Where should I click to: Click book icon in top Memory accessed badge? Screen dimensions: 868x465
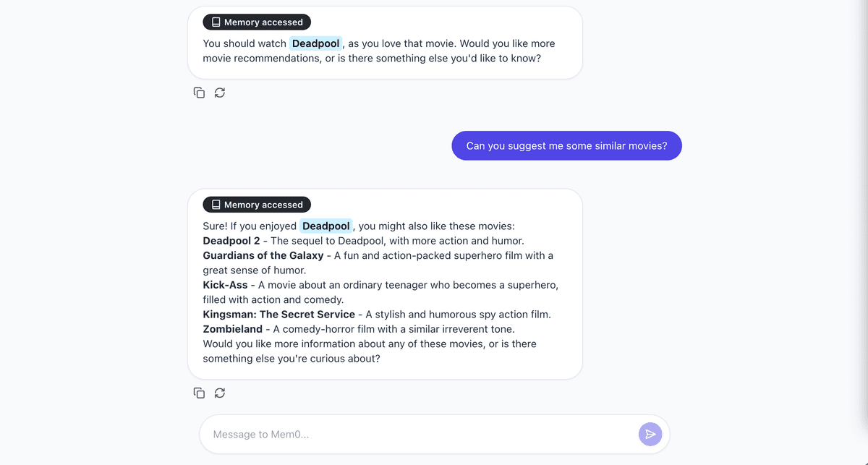coord(216,22)
